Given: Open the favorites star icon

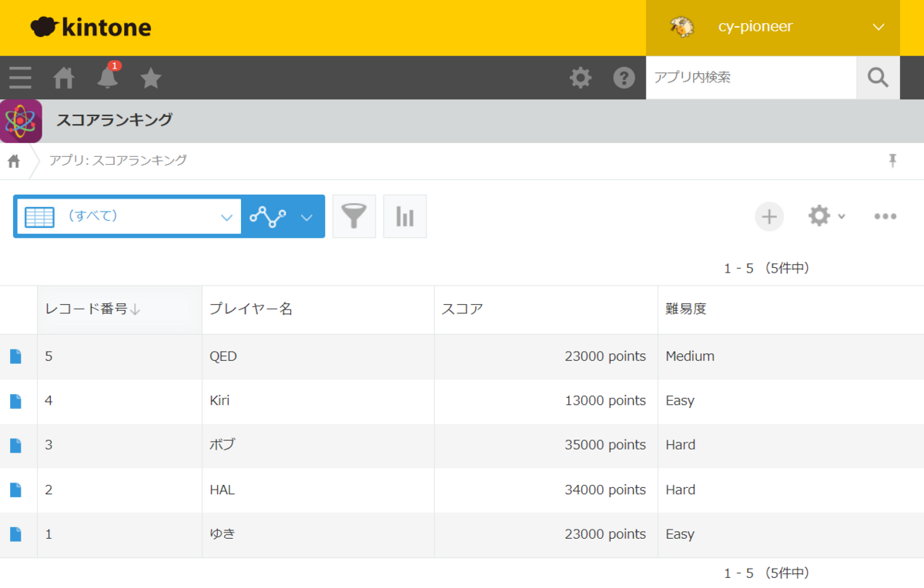Looking at the screenshot, I should coord(151,78).
